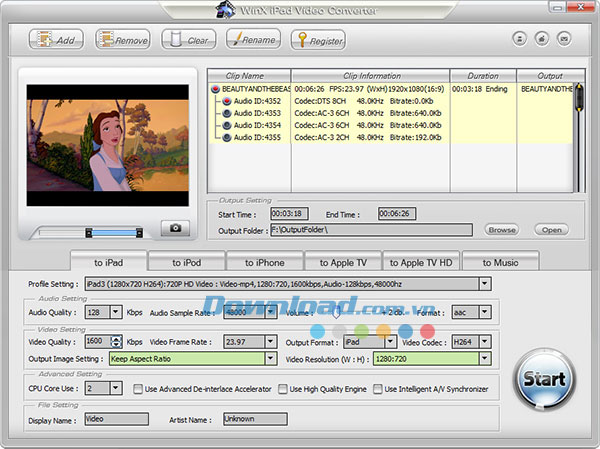Switch to the to Apple TV HD tab

(x=421, y=263)
